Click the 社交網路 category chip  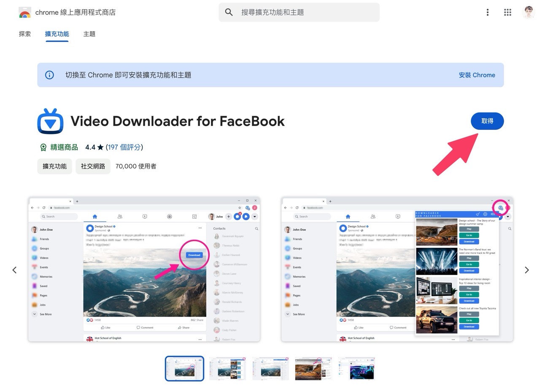93,166
